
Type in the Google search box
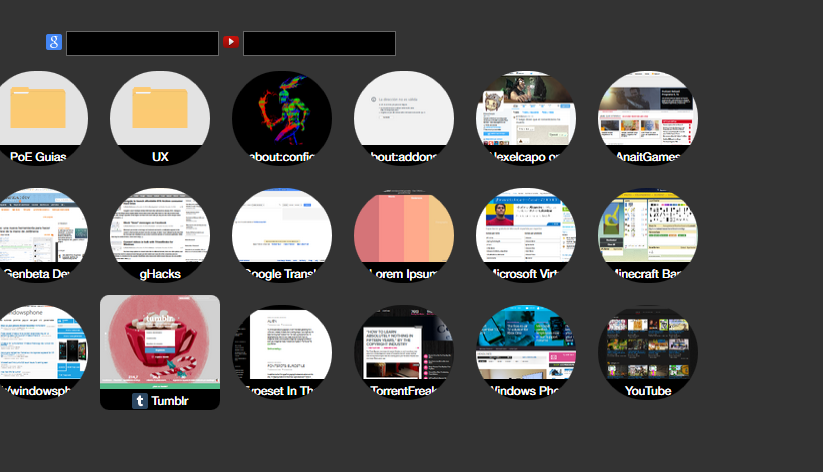[x=142, y=43]
